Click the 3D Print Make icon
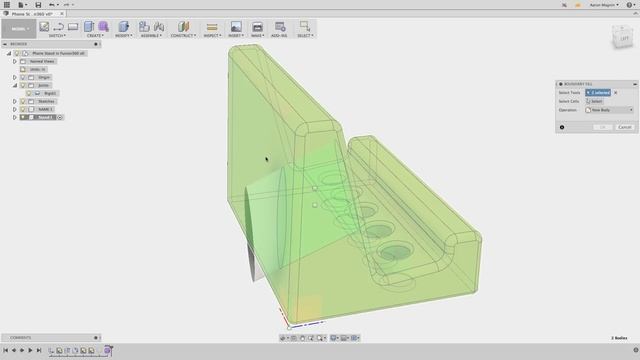This screenshot has width=640, height=360. (x=258, y=27)
